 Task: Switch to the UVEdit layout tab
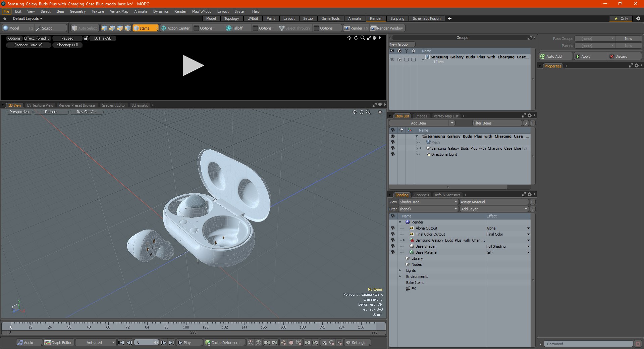(x=253, y=18)
